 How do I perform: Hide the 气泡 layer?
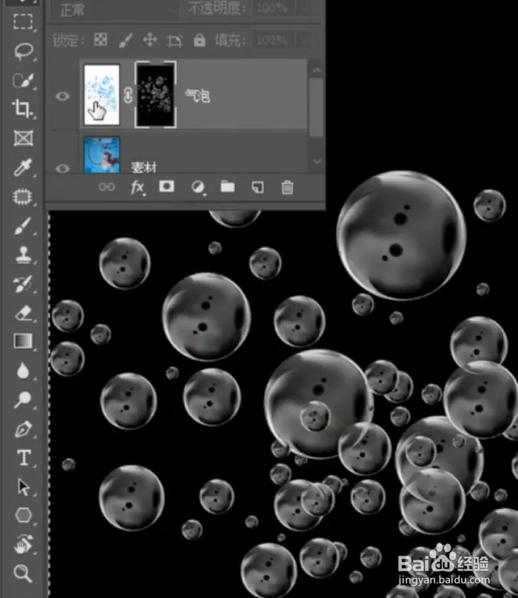click(62, 96)
